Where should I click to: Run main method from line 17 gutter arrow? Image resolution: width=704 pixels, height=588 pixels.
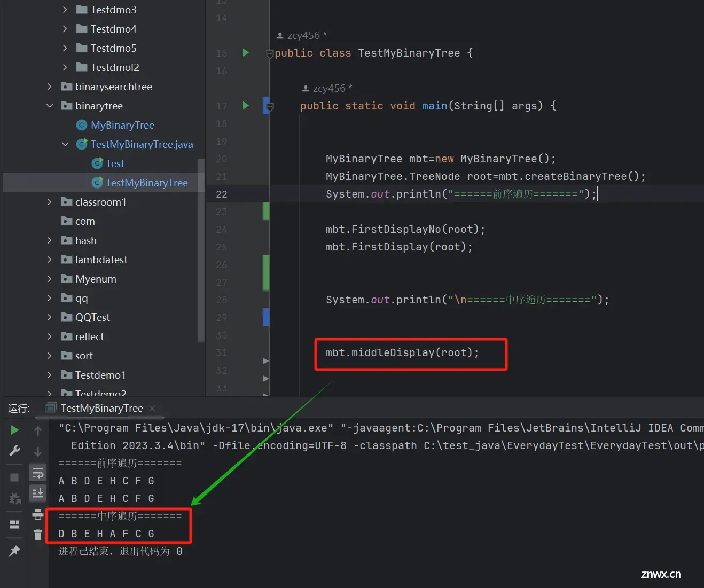246,106
